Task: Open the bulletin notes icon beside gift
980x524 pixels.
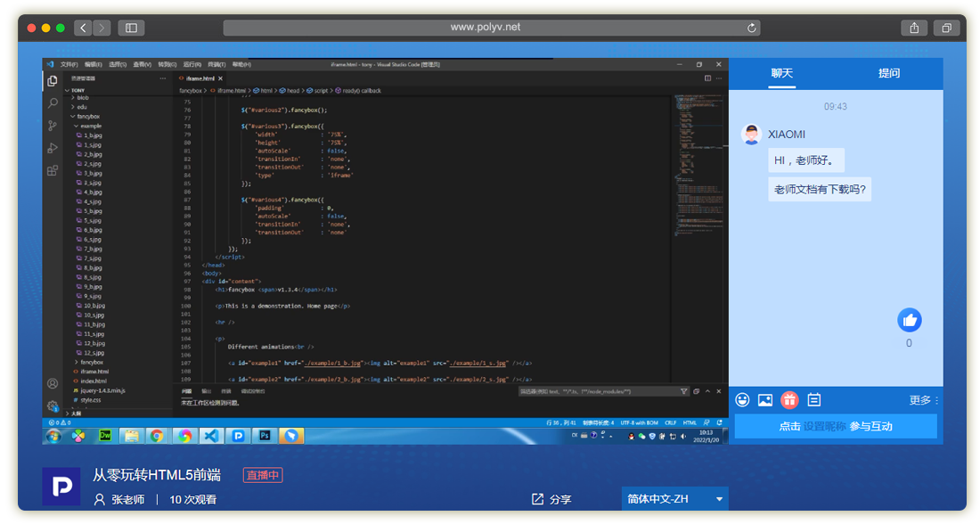Action: point(813,400)
